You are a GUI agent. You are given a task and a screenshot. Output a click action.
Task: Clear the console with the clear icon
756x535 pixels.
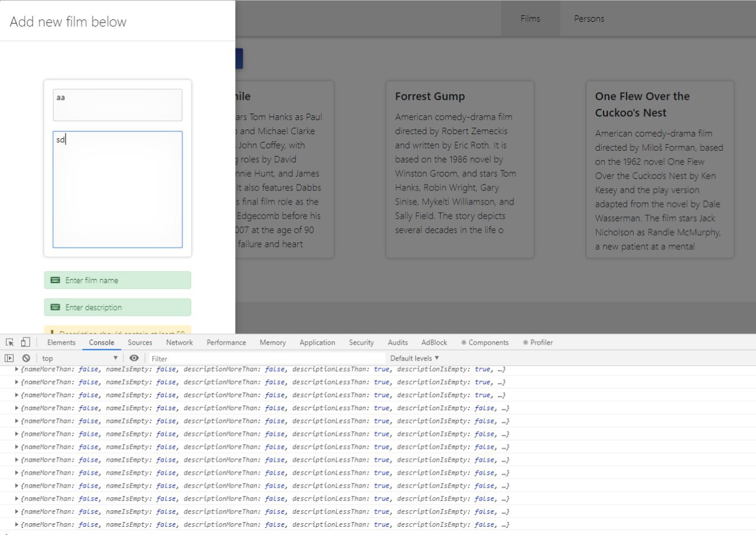tap(26, 358)
